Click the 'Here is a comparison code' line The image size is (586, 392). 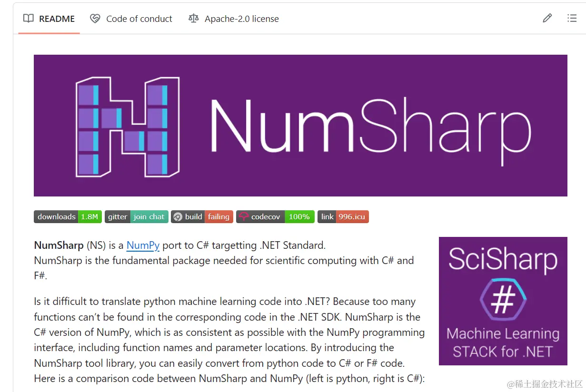pyautogui.click(x=229, y=379)
